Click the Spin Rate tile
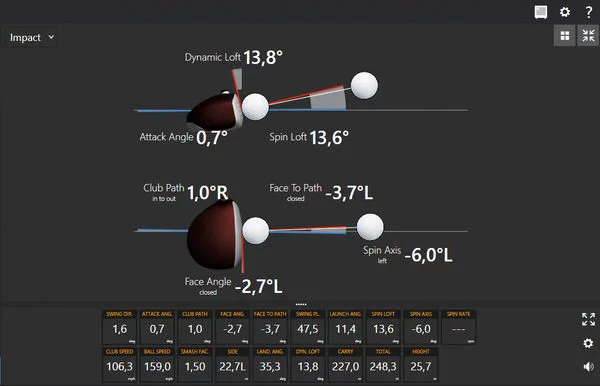 click(x=458, y=327)
